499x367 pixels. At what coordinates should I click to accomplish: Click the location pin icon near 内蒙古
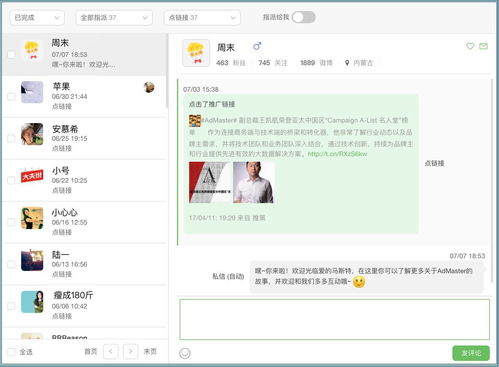(x=347, y=63)
